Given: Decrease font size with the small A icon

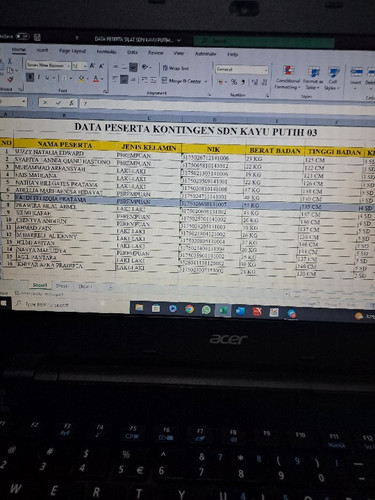Looking at the screenshot, I should click(x=101, y=66).
